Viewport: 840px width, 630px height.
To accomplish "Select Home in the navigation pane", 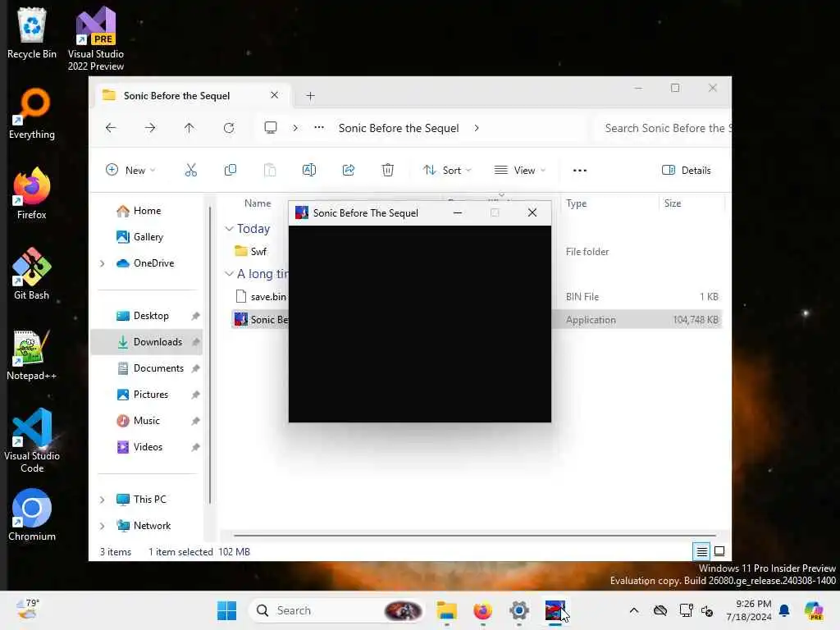I will pos(147,211).
